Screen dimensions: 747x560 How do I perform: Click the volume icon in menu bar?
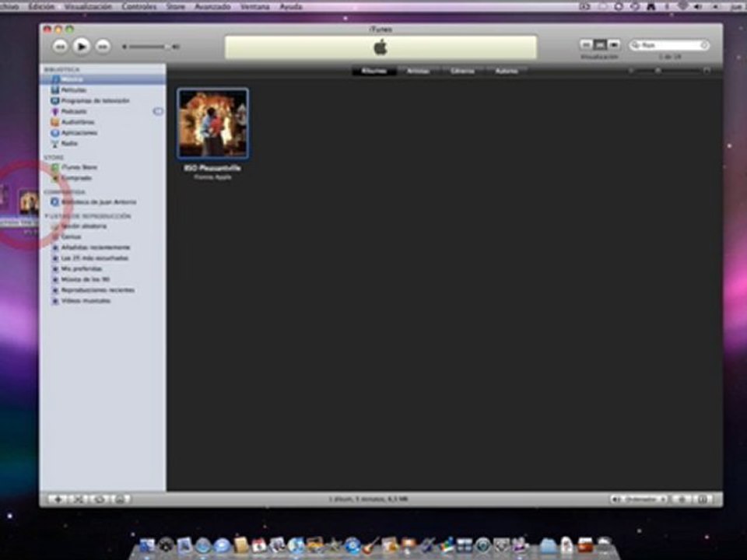pos(698,7)
